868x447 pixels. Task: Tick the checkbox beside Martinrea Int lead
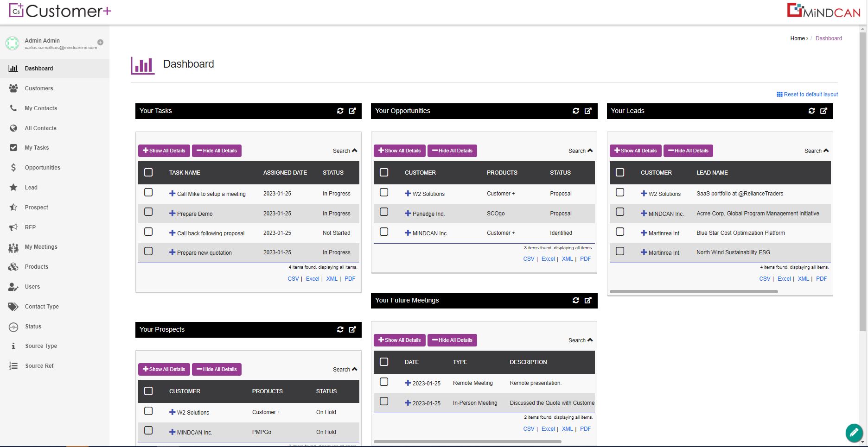620,231
